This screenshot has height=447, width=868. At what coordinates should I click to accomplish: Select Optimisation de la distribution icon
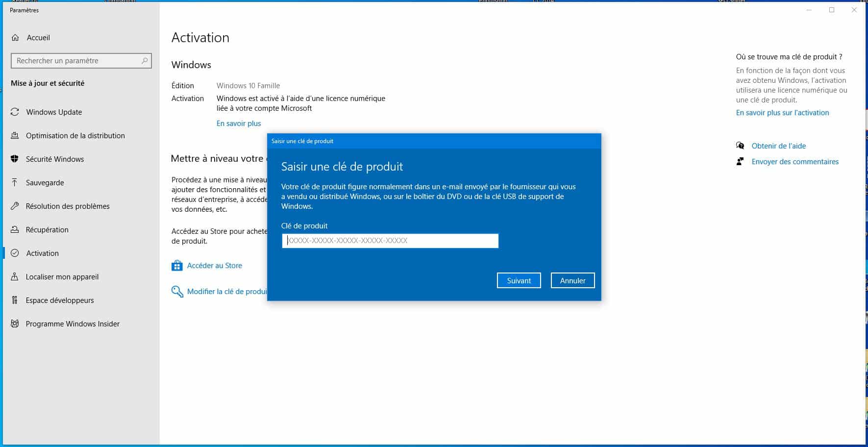(x=14, y=135)
